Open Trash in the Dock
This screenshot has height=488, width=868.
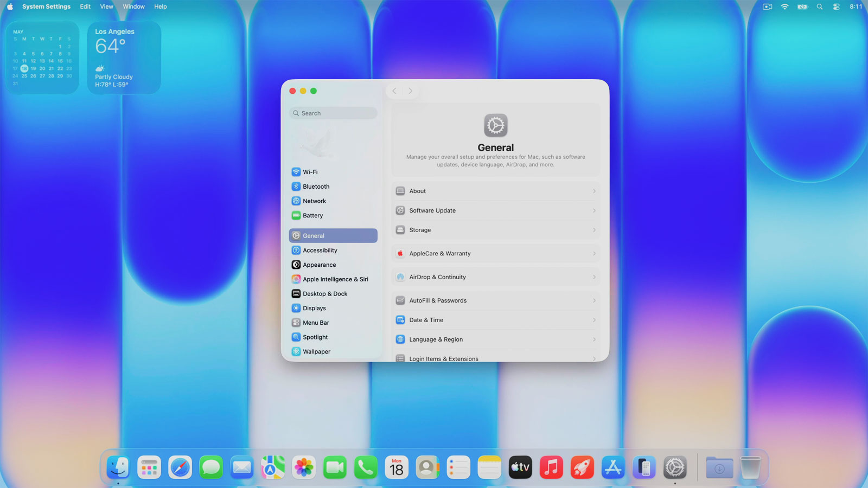[x=750, y=467]
